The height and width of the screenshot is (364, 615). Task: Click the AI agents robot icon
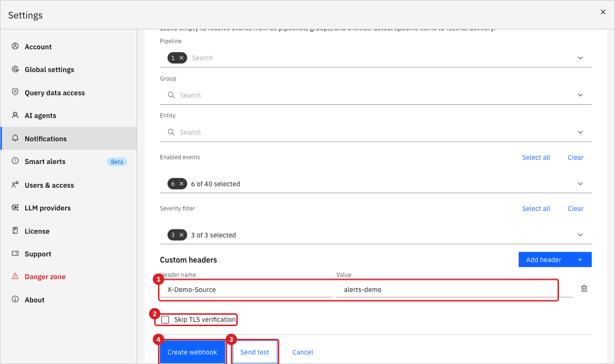tap(15, 115)
